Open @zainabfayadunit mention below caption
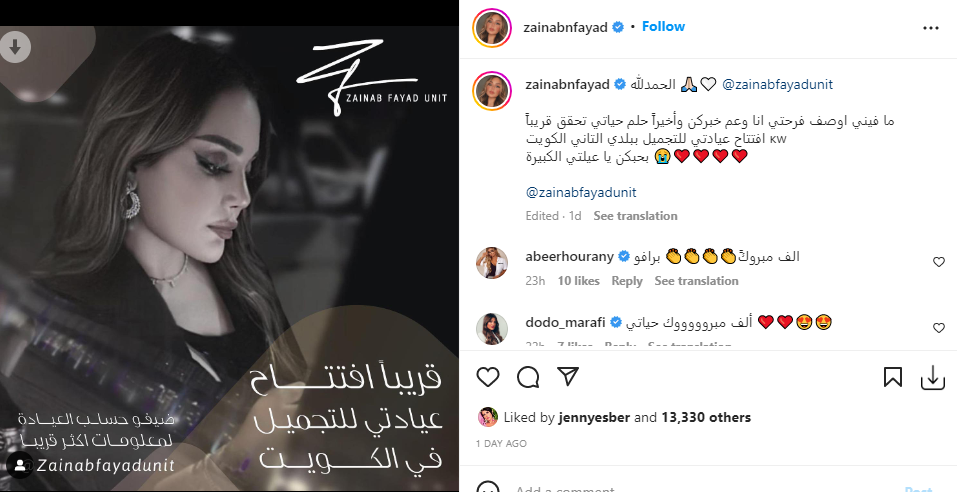 point(580,192)
